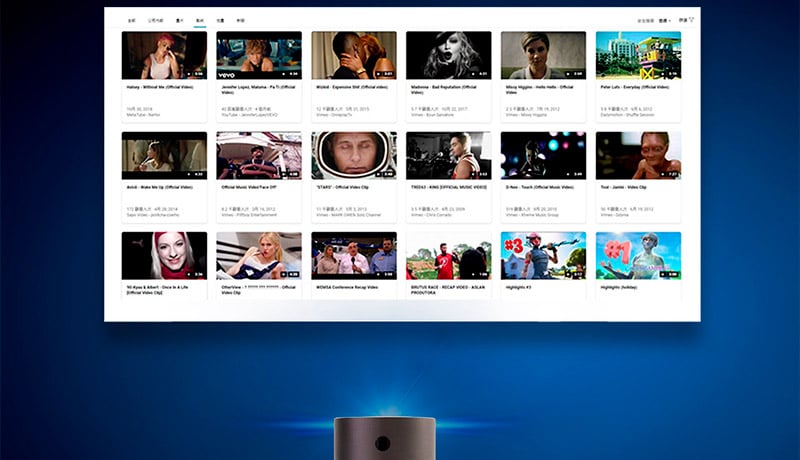This screenshot has height=460, width=800.
Task: Click the filter funnel icon at the top right
Action: point(691,20)
